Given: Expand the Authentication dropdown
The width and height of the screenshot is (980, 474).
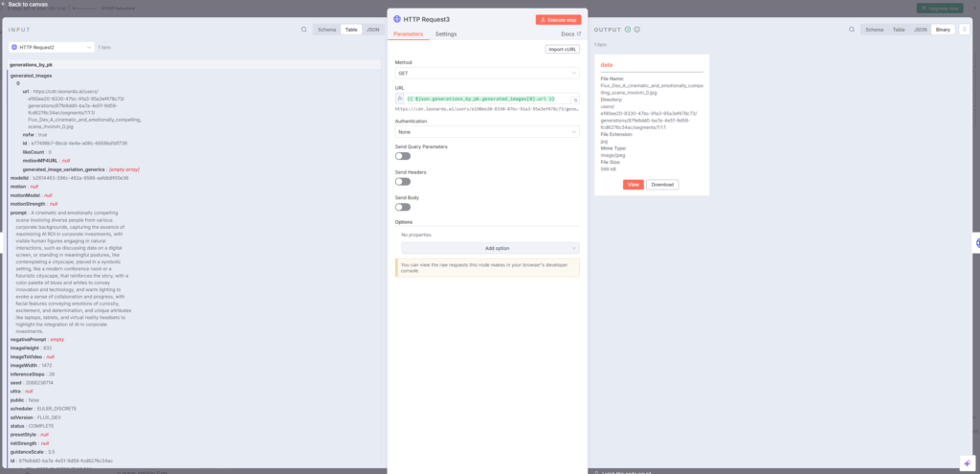Looking at the screenshot, I should coord(487,132).
